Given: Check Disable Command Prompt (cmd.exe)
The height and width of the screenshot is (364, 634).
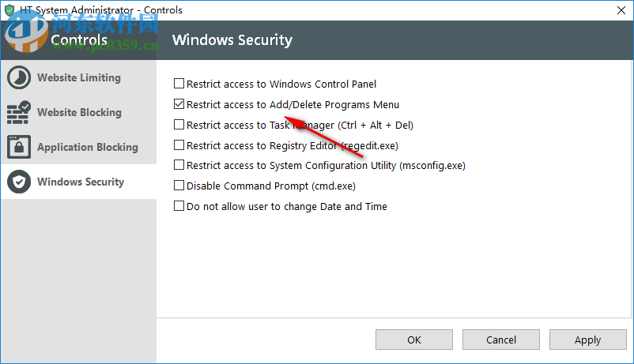Looking at the screenshot, I should pos(179,186).
